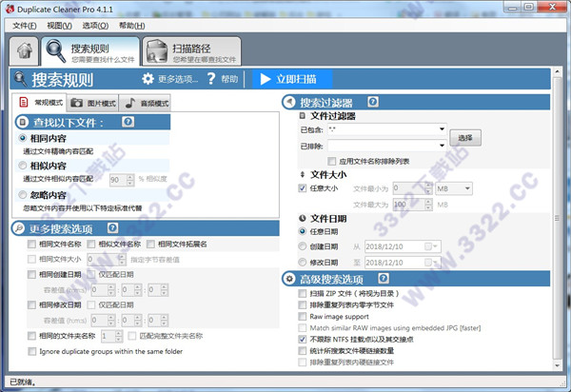The width and height of the screenshot is (571, 392).
Task: Click the gear icon for 更多选项
Action: pyautogui.click(x=148, y=79)
